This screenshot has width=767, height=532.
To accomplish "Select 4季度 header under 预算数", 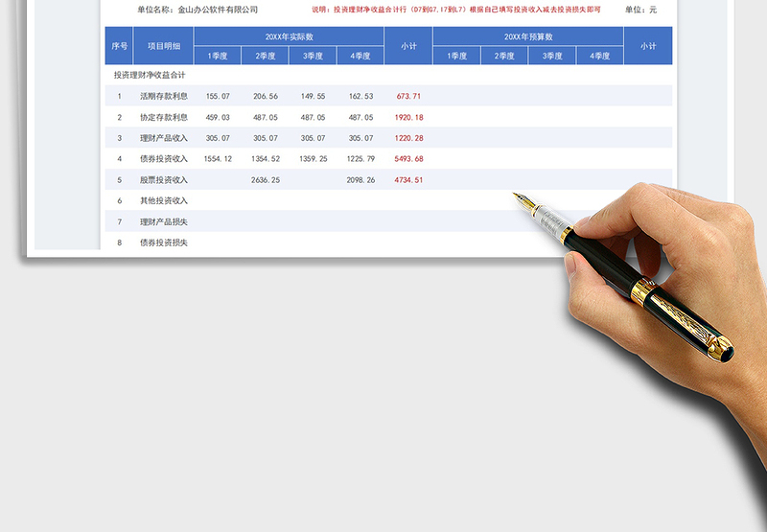I will (x=599, y=56).
